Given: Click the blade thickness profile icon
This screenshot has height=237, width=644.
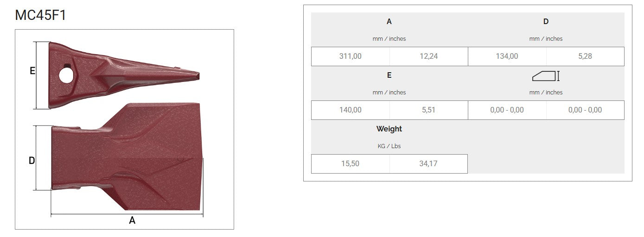Looking at the screenshot, I should (x=546, y=76).
